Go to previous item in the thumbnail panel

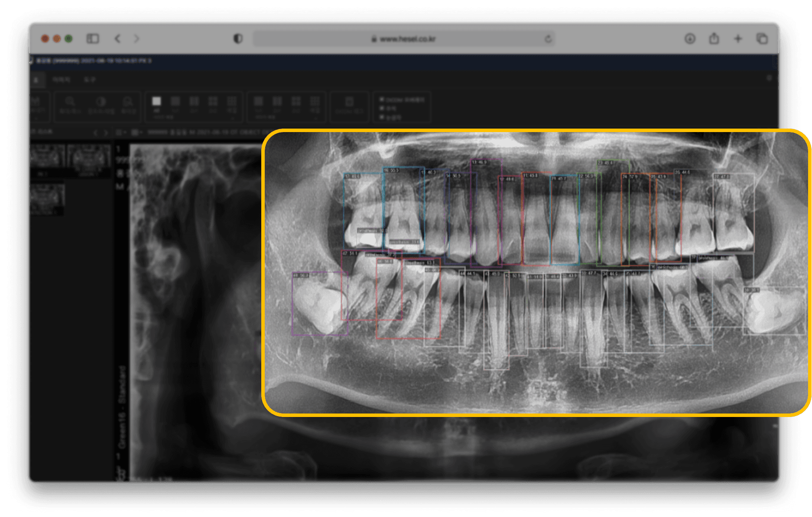point(96,132)
